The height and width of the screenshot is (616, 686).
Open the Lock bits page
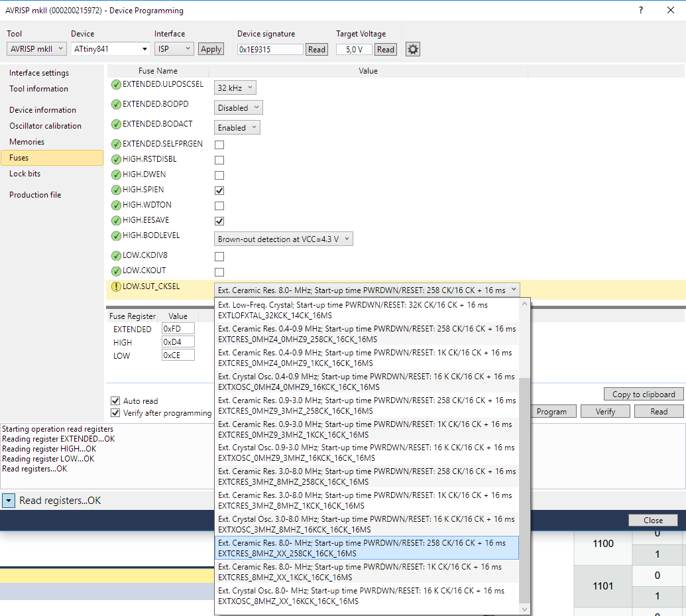[25, 173]
